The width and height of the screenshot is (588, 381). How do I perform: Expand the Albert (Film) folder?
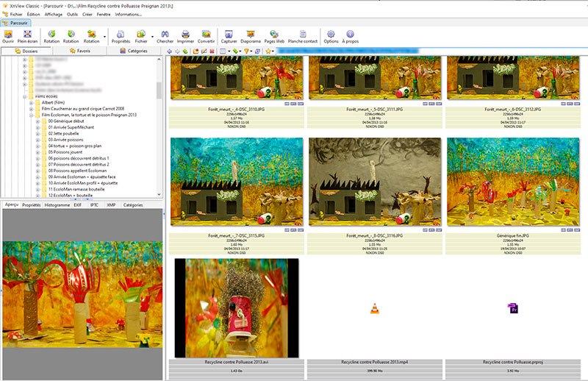tap(31, 102)
